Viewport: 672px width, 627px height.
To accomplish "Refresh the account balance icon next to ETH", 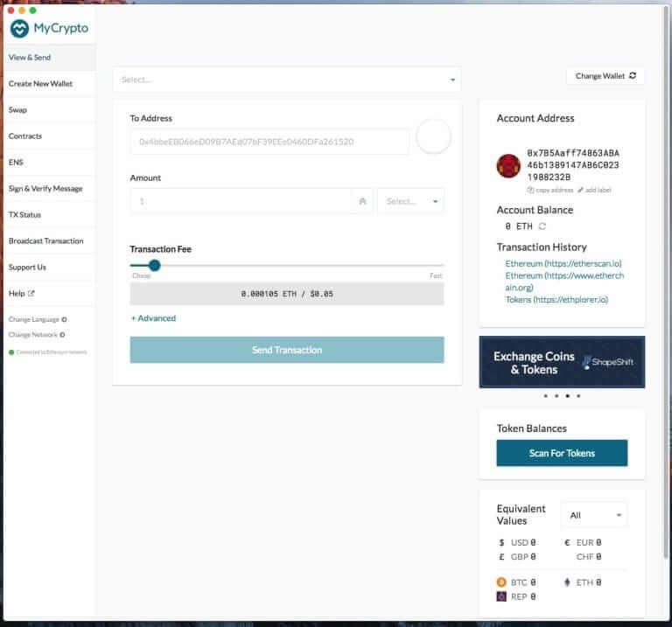I will [x=542, y=226].
